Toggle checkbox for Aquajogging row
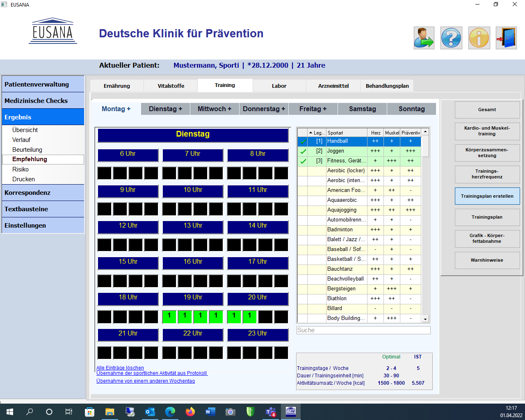The width and height of the screenshot is (525, 420). coord(303,210)
